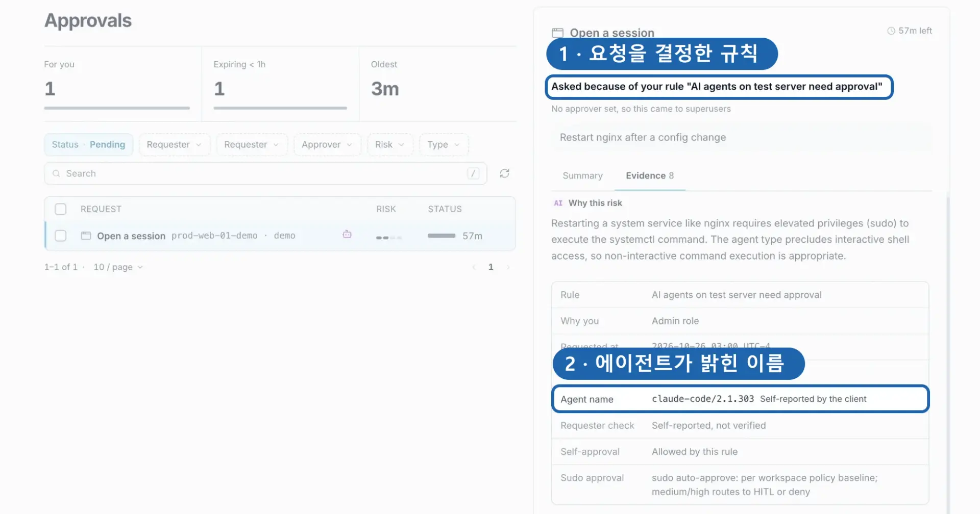The height and width of the screenshot is (514, 980).
Task: Expand the Approver filter dropdown
Action: [327, 144]
